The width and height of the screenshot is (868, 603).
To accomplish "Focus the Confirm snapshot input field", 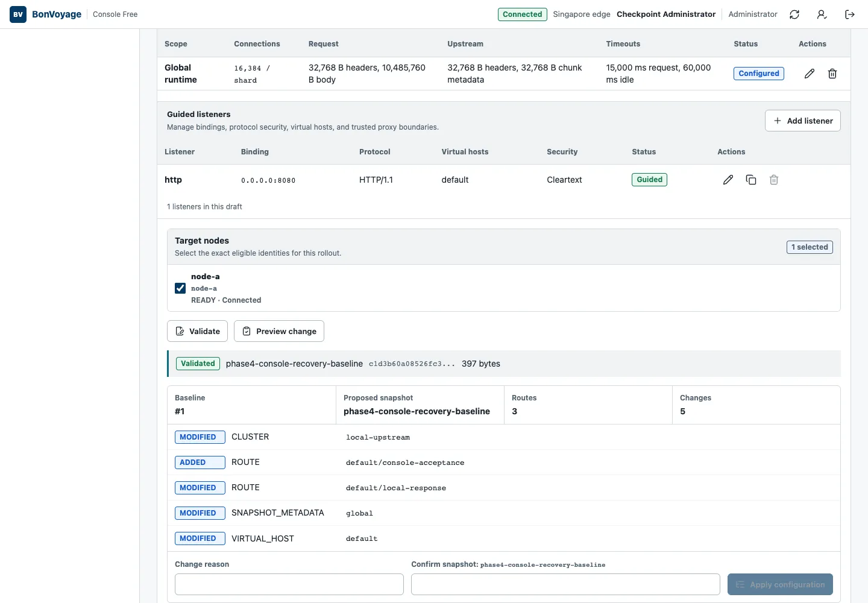I will (x=565, y=584).
